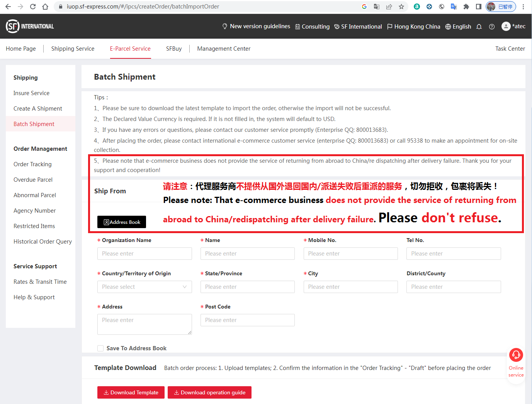This screenshot has width=532, height=404.
Task: Open the user avatar icon beside atec
Action: coord(506,26)
